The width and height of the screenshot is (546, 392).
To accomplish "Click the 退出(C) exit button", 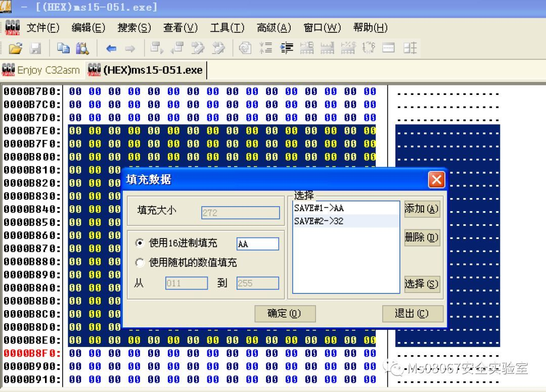I will click(x=413, y=314).
